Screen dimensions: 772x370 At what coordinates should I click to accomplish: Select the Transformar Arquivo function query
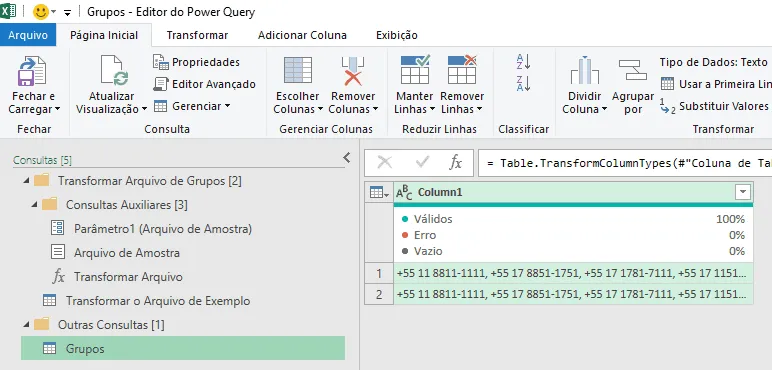click(x=128, y=277)
